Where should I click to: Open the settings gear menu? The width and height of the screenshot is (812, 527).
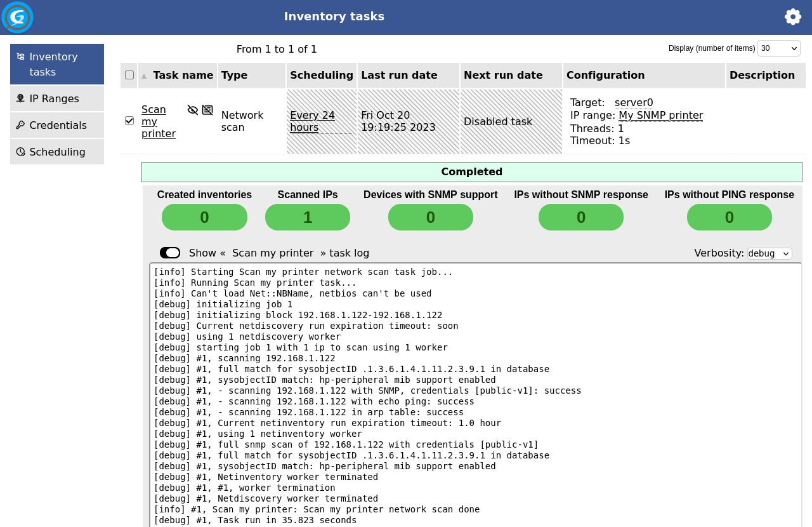click(793, 17)
